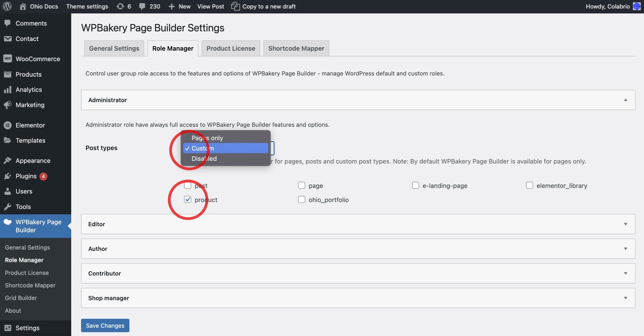Click the Plugins plug icon
Viewport: 644px width, 336px height.
8,176
